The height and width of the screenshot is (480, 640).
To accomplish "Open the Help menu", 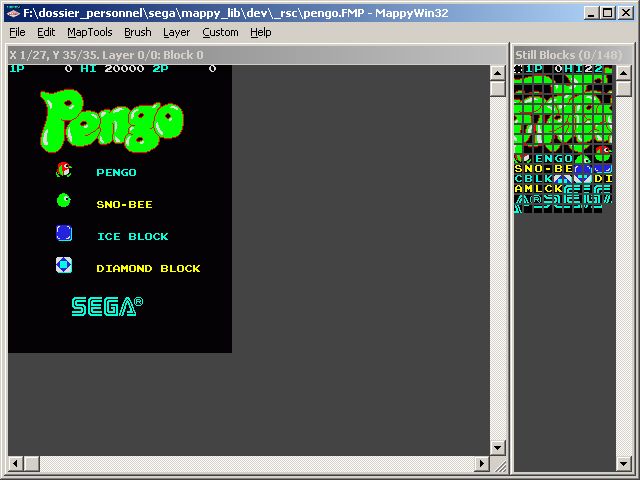I will click(261, 32).
